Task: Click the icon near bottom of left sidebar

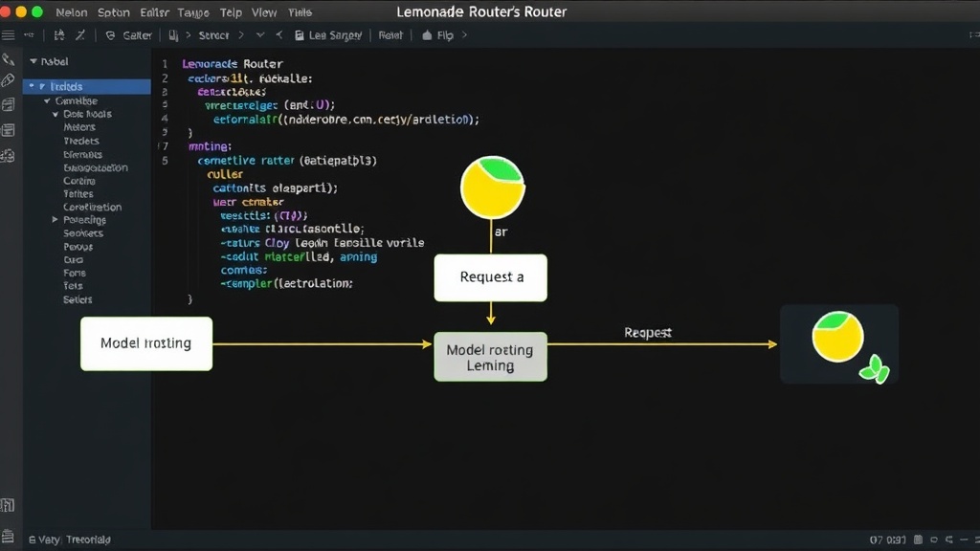Action: (x=8, y=505)
